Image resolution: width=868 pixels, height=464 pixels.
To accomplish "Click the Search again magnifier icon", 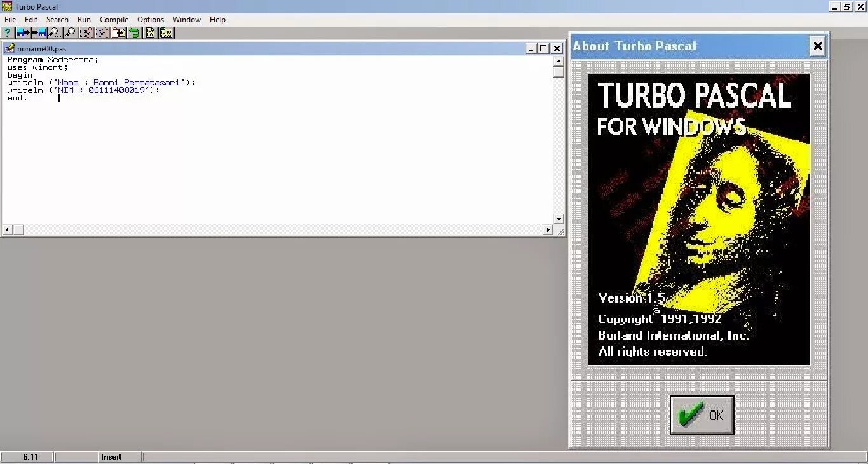I will [71, 32].
